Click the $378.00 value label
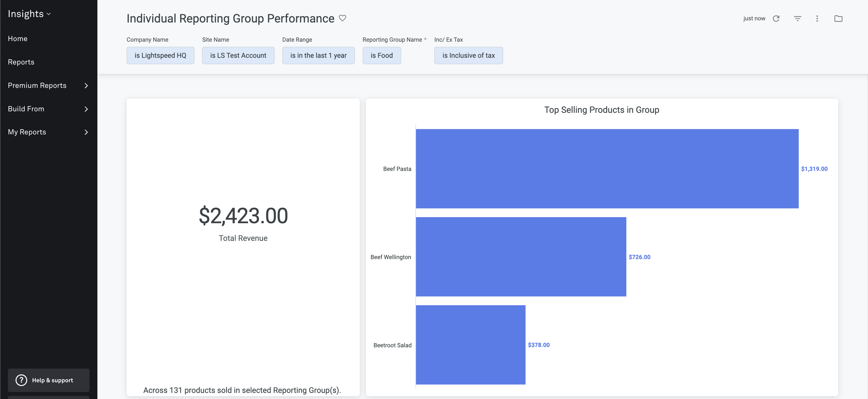Image resolution: width=868 pixels, height=399 pixels. [x=538, y=345]
